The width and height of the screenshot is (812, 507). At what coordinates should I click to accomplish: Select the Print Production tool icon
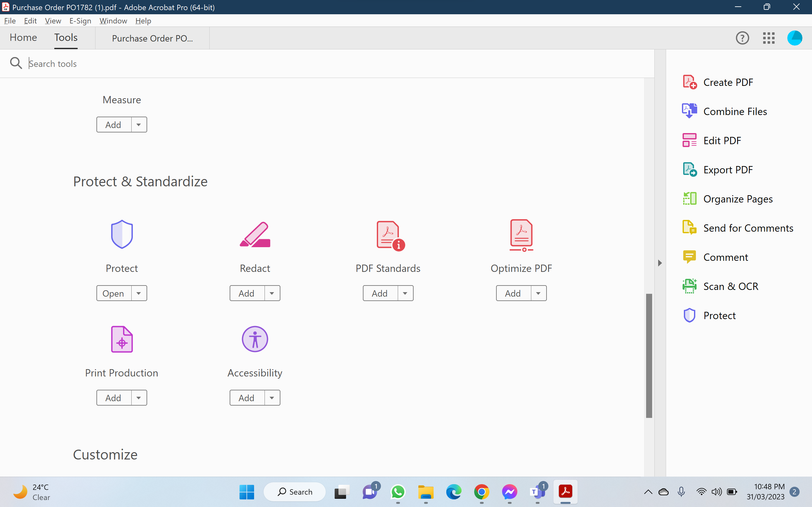[x=121, y=339]
